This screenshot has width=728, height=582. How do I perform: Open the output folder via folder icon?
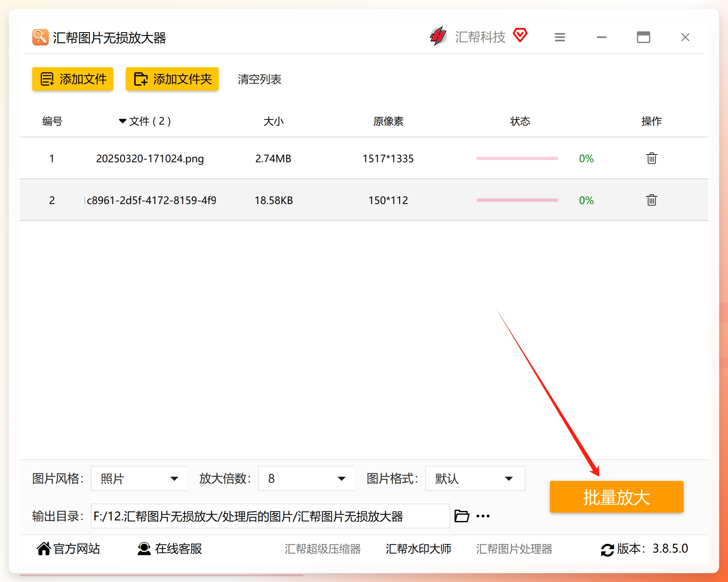[462, 516]
